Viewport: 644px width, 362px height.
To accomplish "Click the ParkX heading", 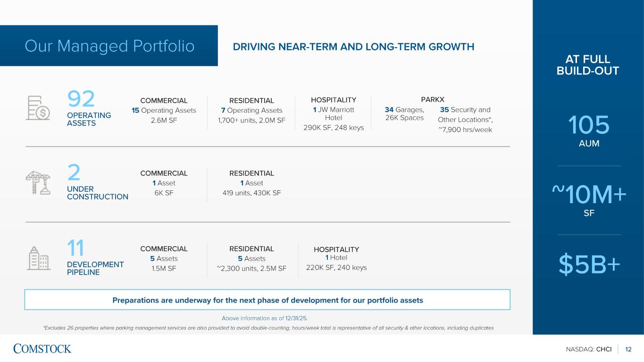I will click(x=432, y=99).
